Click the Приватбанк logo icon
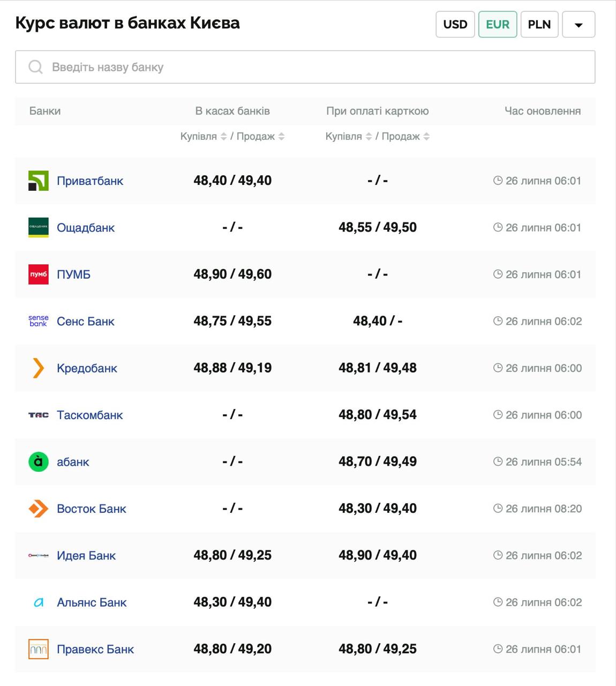The width and height of the screenshot is (616, 686). pos(38,181)
